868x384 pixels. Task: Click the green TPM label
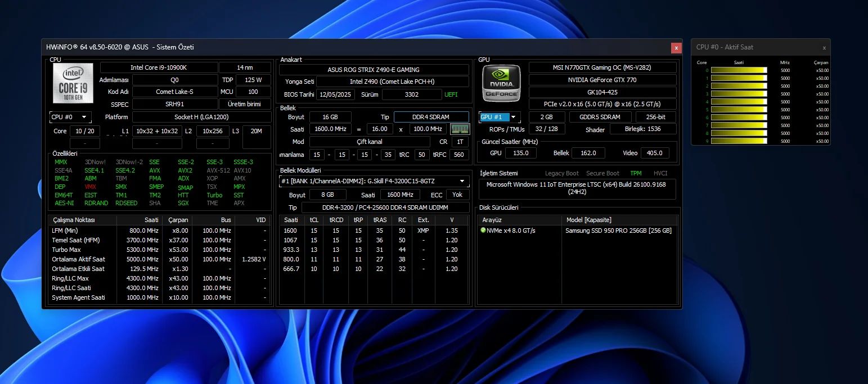click(636, 173)
